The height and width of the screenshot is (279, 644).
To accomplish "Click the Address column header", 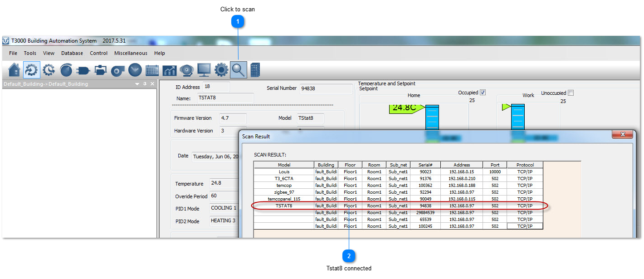I will point(462,165).
